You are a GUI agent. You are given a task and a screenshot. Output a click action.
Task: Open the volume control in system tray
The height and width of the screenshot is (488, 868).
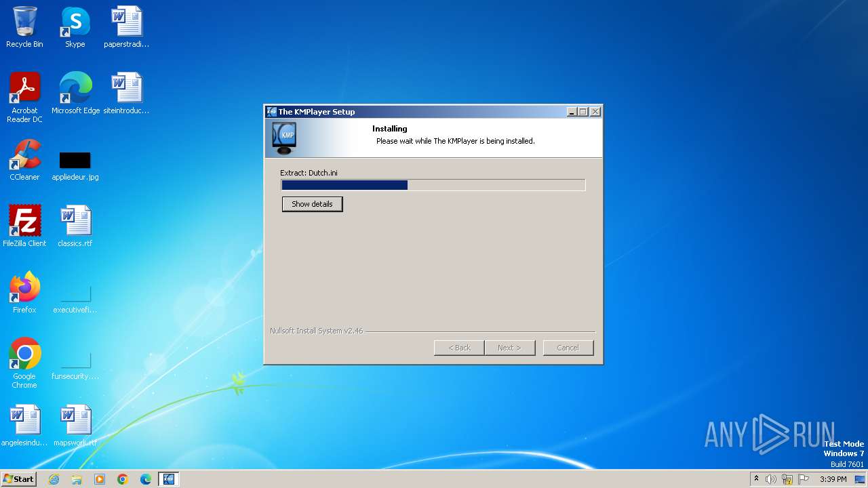(771, 479)
